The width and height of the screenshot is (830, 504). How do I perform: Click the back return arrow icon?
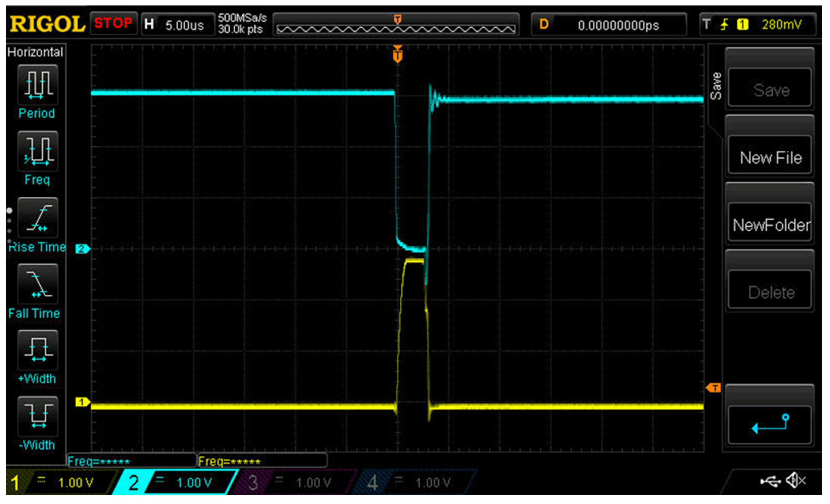(770, 425)
